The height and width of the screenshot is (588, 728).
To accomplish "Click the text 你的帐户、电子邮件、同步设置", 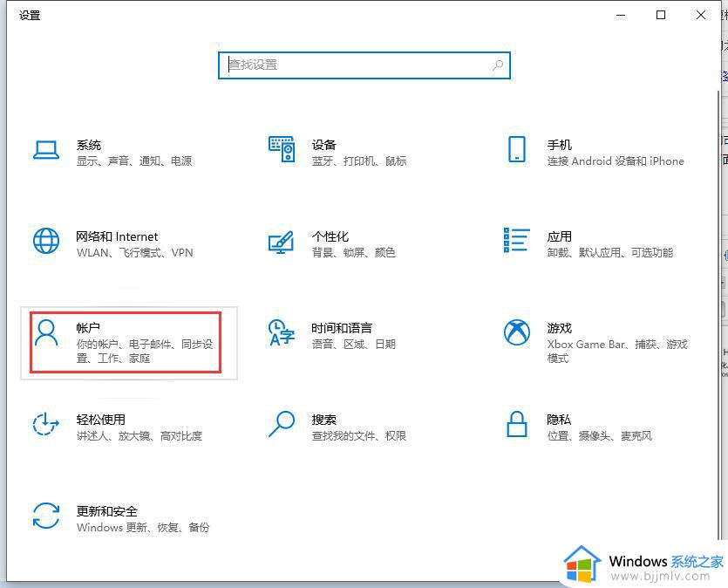I will 145,351.
